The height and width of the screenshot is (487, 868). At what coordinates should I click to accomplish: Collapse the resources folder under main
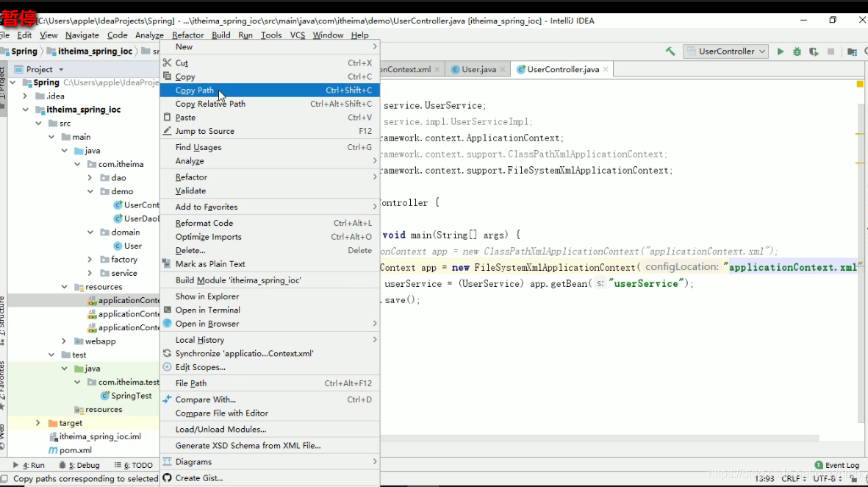tap(64, 286)
